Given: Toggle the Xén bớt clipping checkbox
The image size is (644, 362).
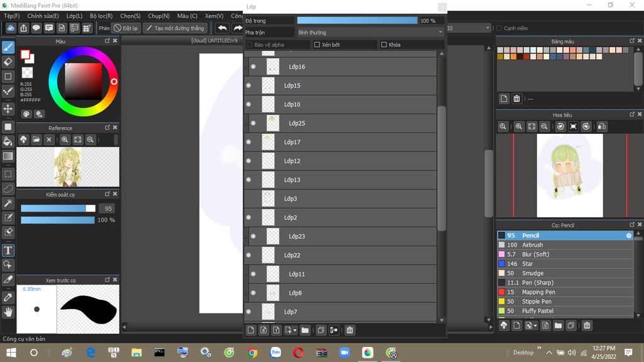Looking at the screenshot, I should (x=317, y=45).
